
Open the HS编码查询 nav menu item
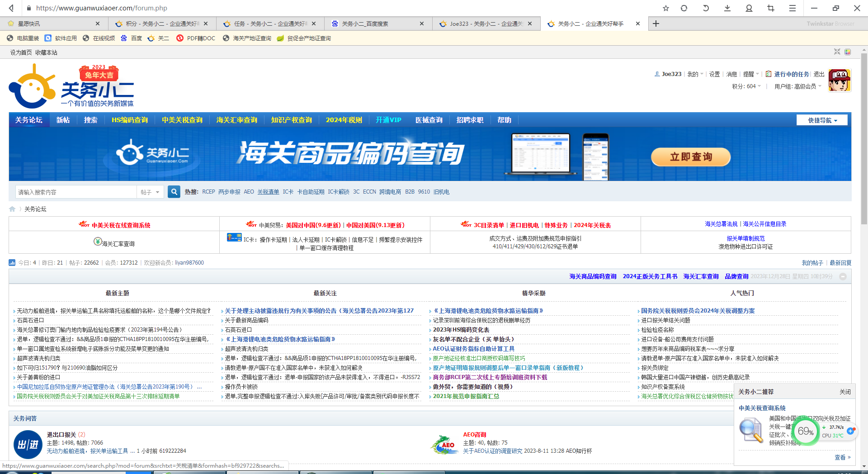pos(130,120)
